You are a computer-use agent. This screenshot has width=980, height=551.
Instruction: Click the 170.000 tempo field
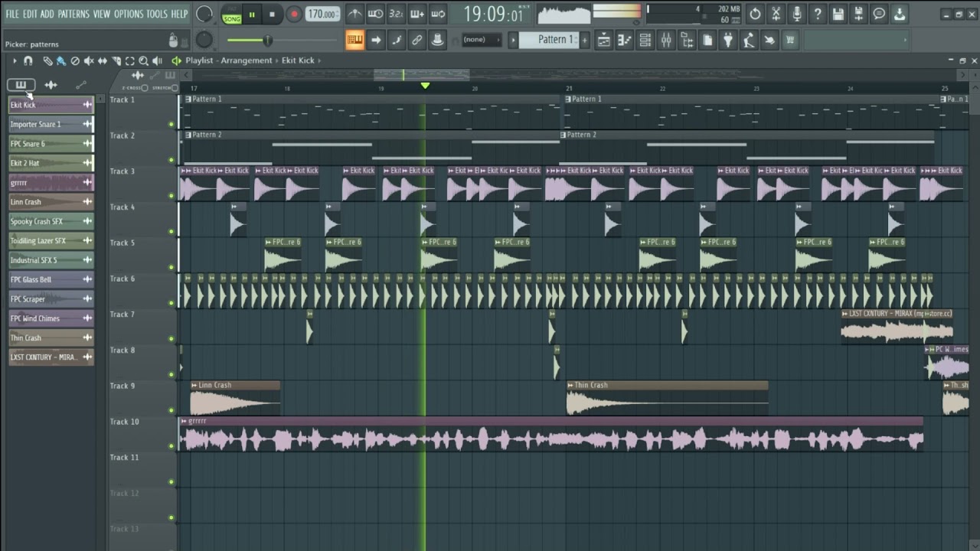322,14
